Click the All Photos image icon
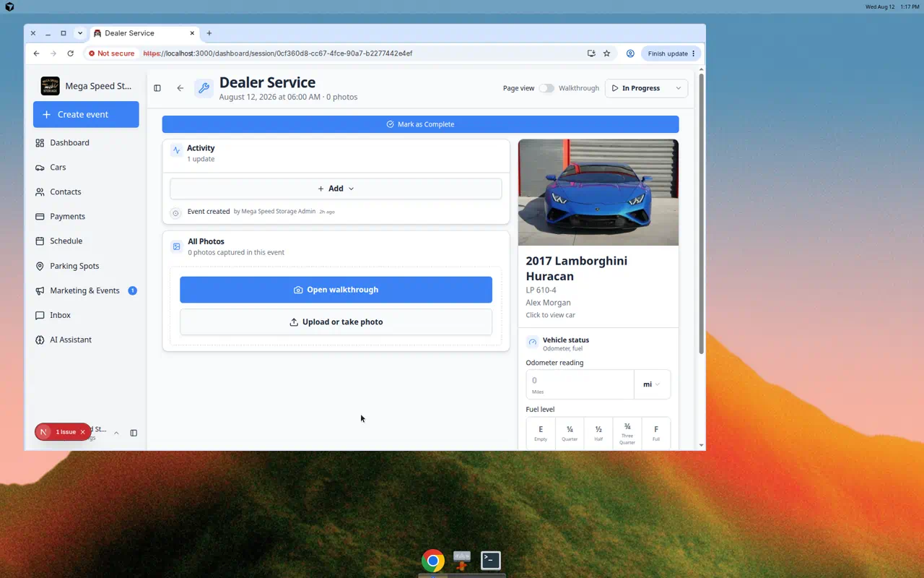 [x=177, y=246]
